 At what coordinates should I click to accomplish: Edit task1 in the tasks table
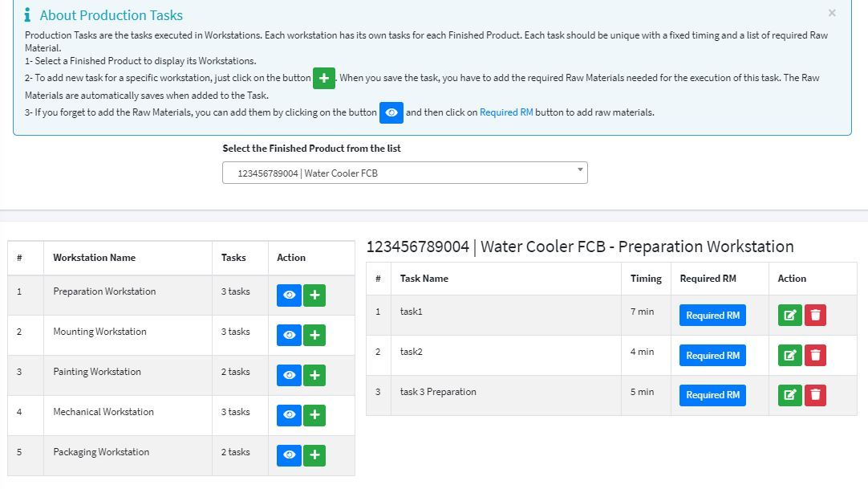click(x=789, y=316)
